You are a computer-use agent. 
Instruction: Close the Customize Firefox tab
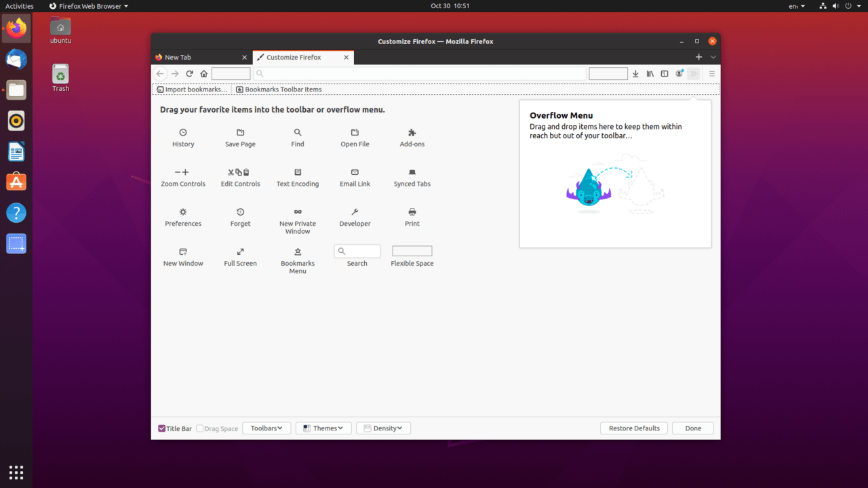pyautogui.click(x=347, y=58)
